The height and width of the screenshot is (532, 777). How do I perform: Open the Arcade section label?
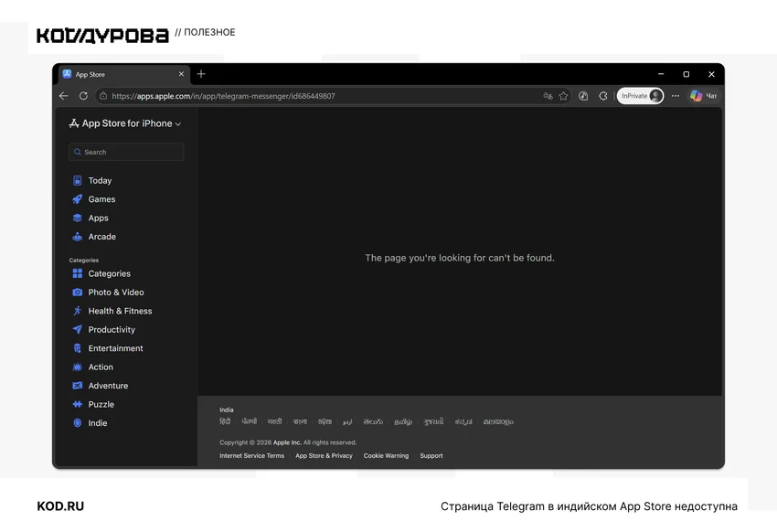(x=102, y=237)
